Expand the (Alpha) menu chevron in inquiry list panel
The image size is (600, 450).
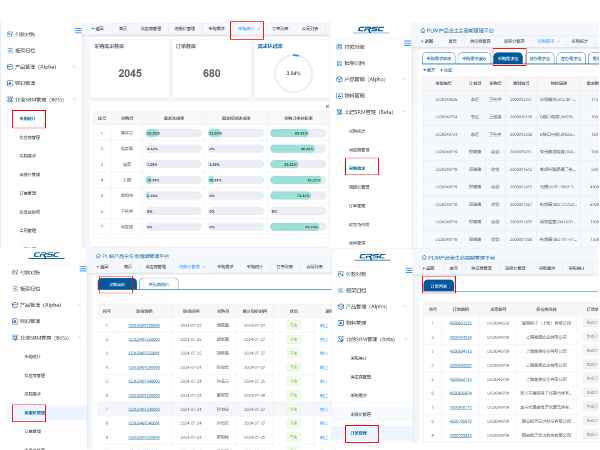pos(79,305)
